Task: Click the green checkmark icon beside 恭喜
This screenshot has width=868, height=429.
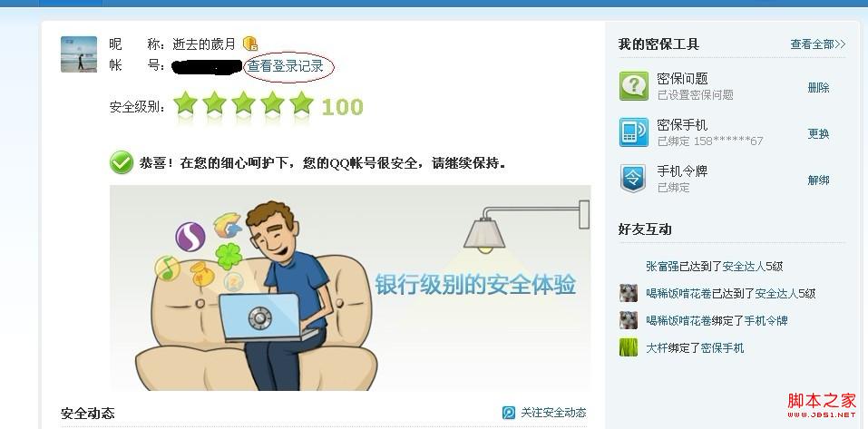Action: tap(122, 162)
